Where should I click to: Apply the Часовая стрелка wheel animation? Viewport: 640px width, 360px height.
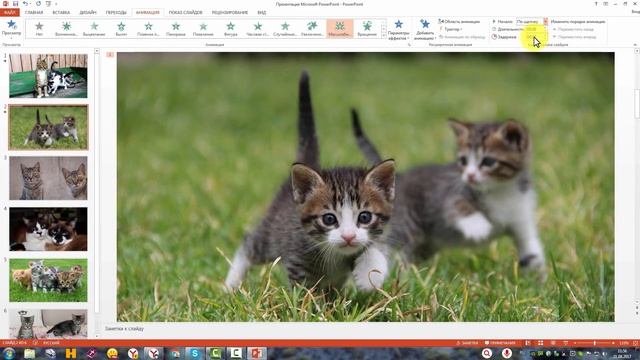coord(258,29)
